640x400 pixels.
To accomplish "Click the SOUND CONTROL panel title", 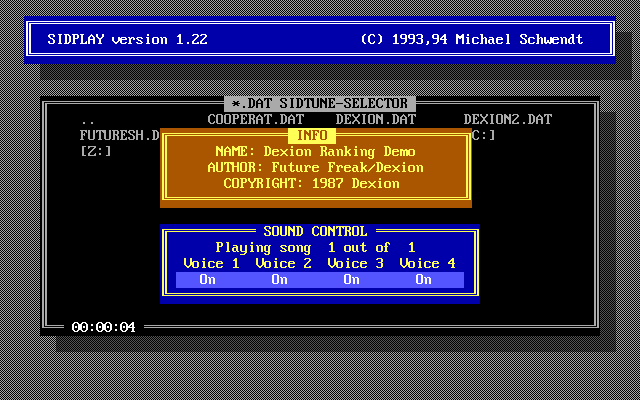I will click(316, 231).
